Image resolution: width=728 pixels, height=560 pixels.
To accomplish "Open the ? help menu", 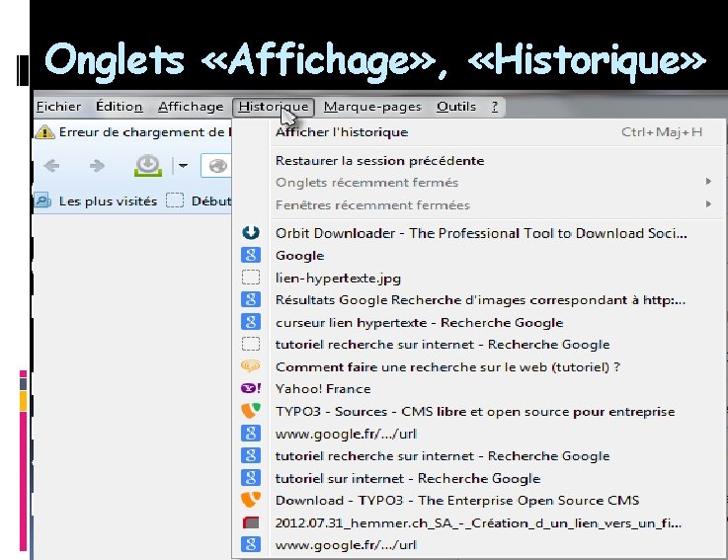I will click(495, 107).
